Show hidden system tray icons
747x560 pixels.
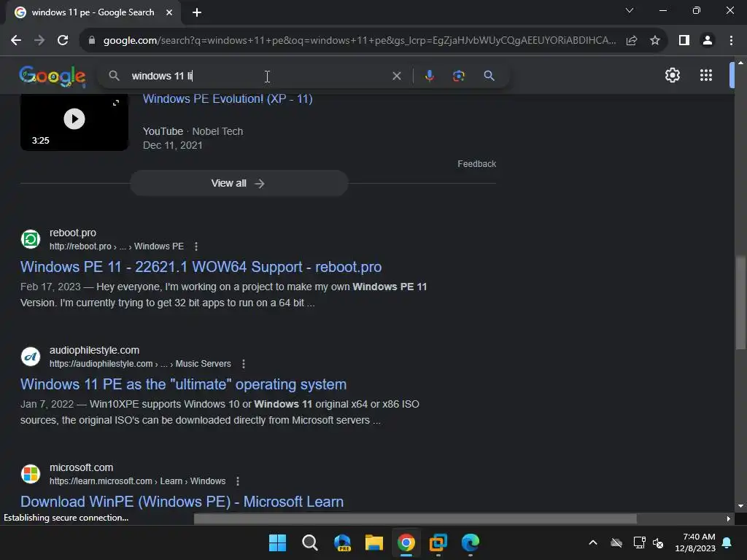point(592,542)
